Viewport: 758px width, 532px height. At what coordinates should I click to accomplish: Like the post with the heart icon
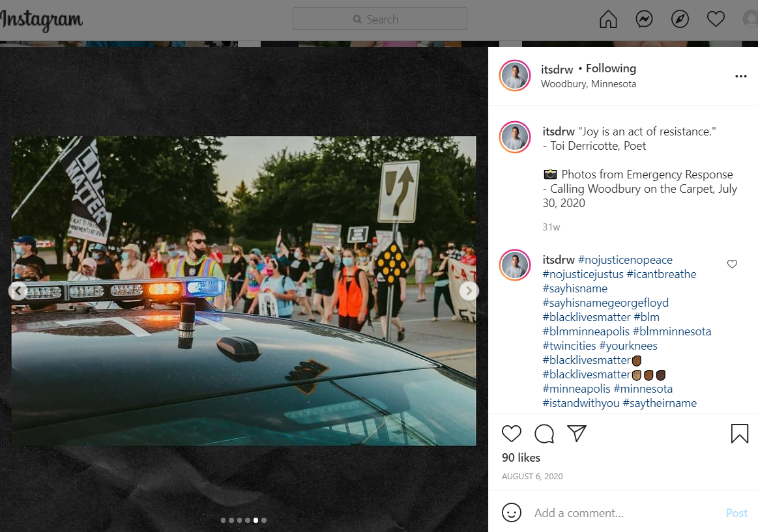(512, 434)
